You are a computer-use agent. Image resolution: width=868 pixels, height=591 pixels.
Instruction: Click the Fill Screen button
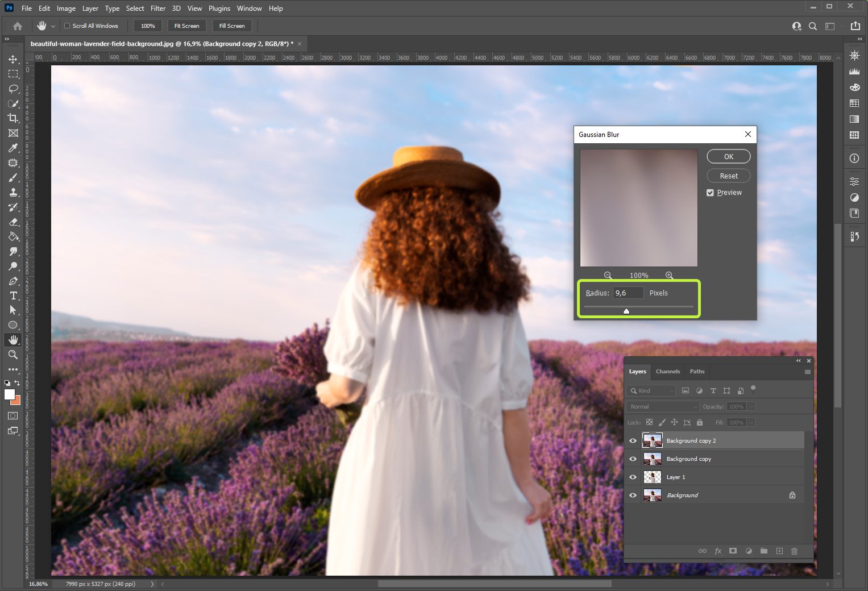click(232, 26)
